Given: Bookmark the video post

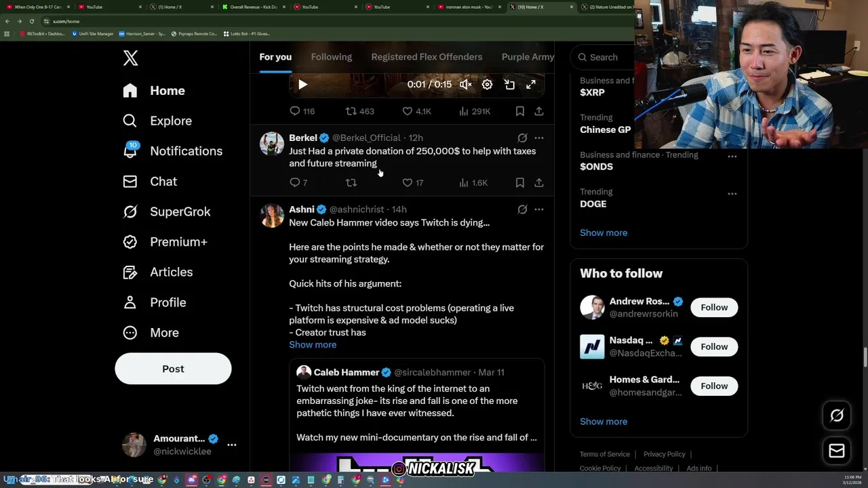Looking at the screenshot, I should click(519, 111).
